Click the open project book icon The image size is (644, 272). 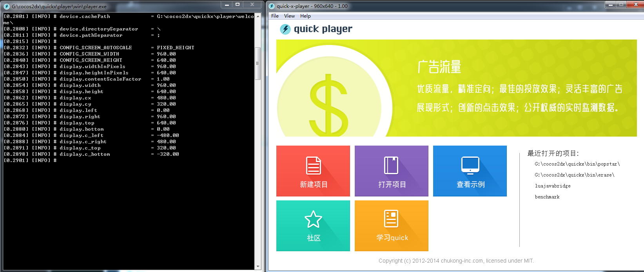pyautogui.click(x=391, y=166)
